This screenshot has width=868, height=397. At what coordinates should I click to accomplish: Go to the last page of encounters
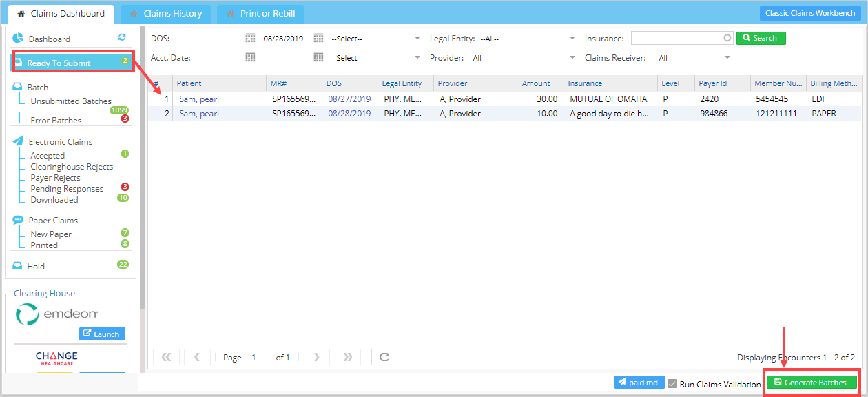tap(347, 357)
